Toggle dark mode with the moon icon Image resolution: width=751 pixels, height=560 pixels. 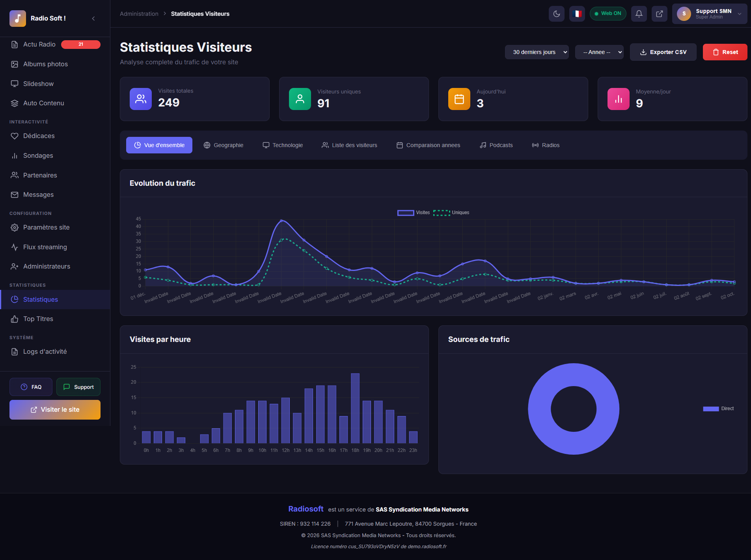(x=556, y=14)
